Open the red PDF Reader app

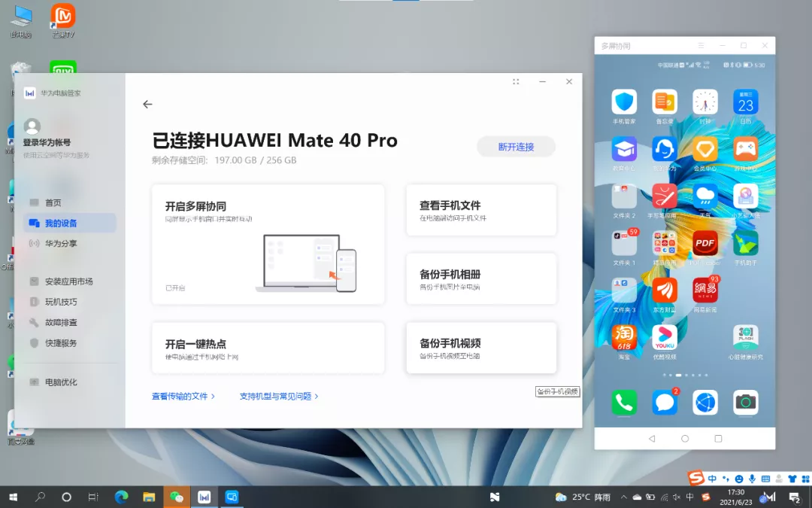coord(704,243)
